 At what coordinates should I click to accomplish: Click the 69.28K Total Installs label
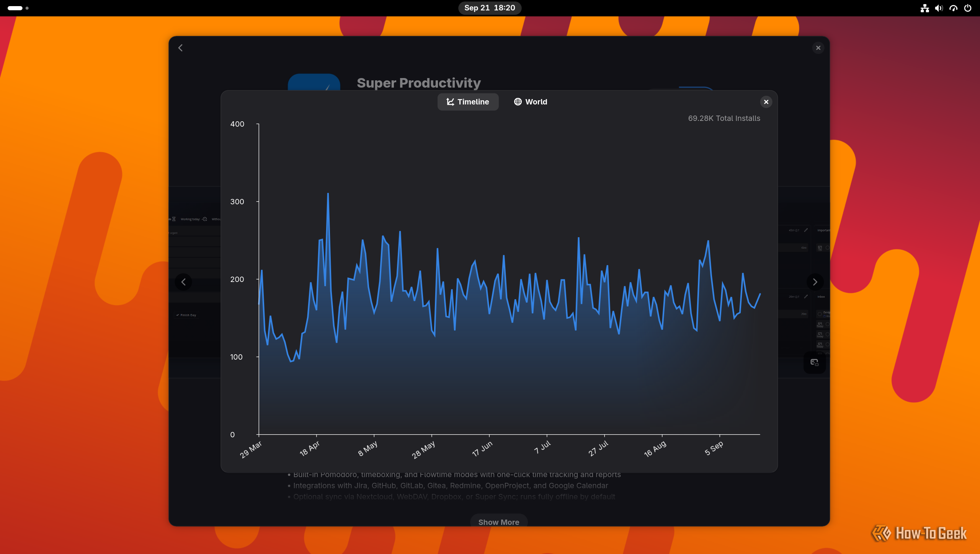pos(724,118)
